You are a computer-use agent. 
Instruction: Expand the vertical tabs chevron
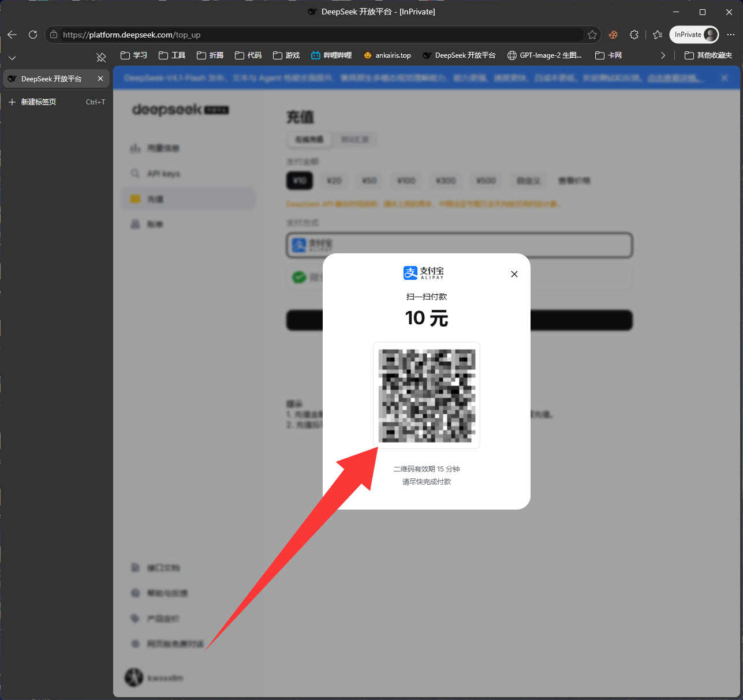tap(12, 58)
